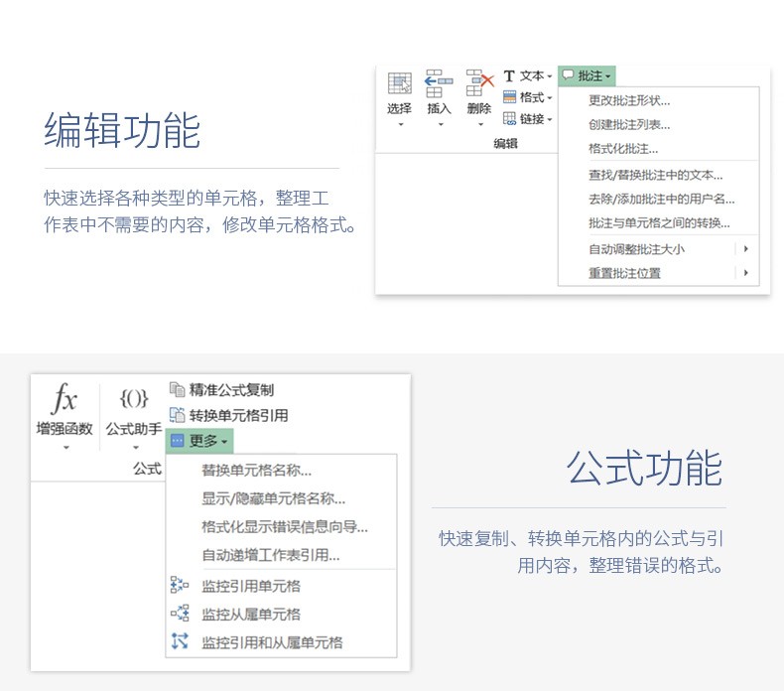784x694 pixels.
Task: Click the 插入 (Insert) icon
Action: [439, 83]
